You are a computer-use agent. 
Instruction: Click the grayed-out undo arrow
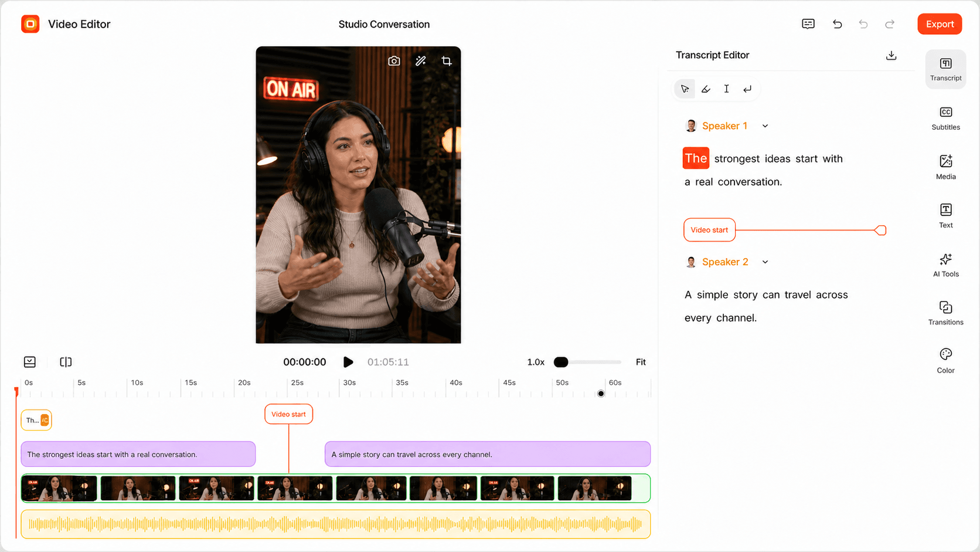(863, 24)
